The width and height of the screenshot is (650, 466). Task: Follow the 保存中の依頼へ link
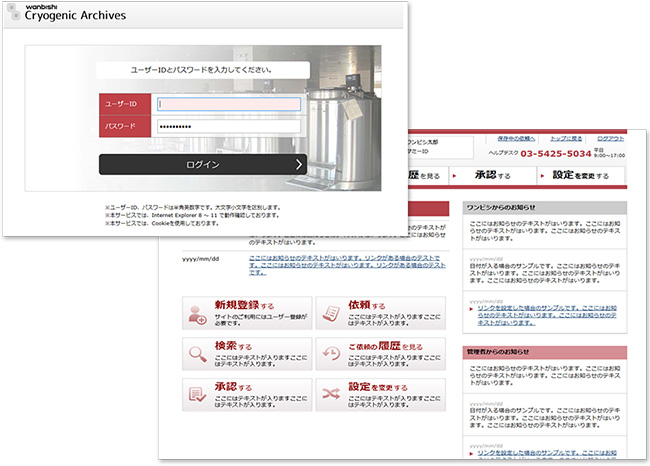click(x=515, y=138)
